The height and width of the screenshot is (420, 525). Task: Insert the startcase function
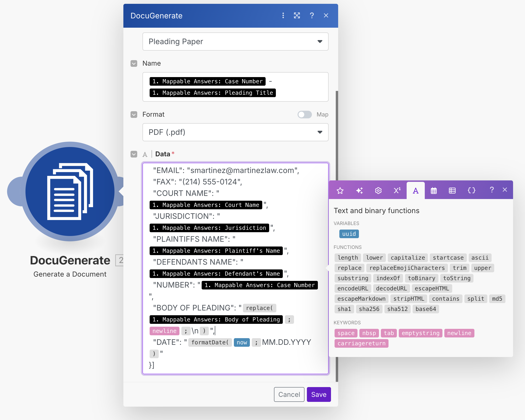pyautogui.click(x=448, y=257)
